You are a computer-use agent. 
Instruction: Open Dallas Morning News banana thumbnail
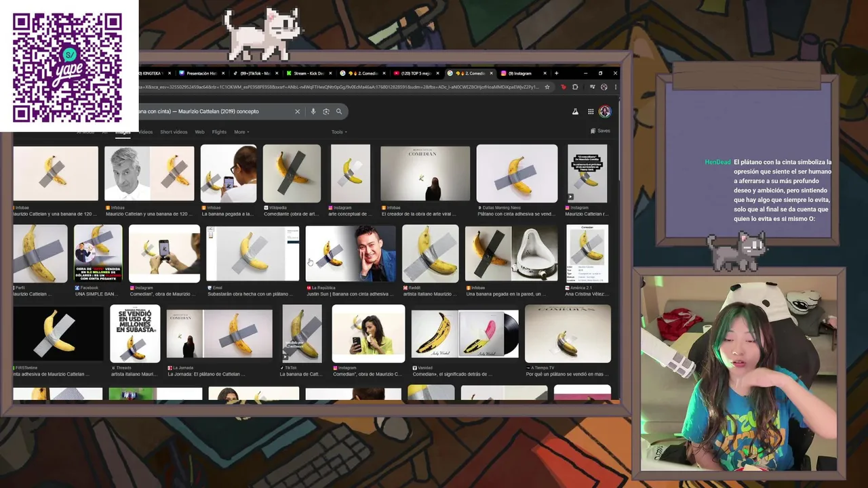517,174
